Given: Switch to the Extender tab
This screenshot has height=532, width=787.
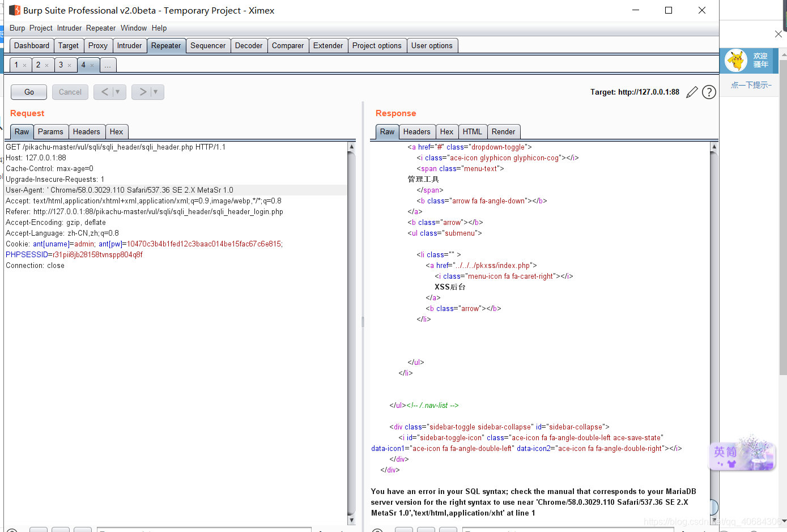Looking at the screenshot, I should [x=328, y=46].
